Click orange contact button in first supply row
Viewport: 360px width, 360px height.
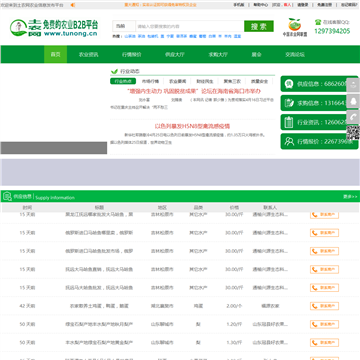click(x=324, y=214)
